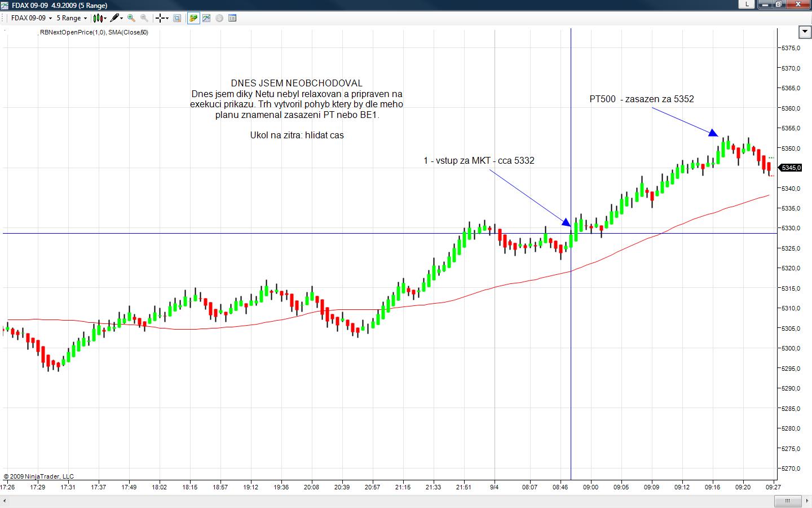
Task: Open the indicators chart icon
Action: click(x=206, y=18)
